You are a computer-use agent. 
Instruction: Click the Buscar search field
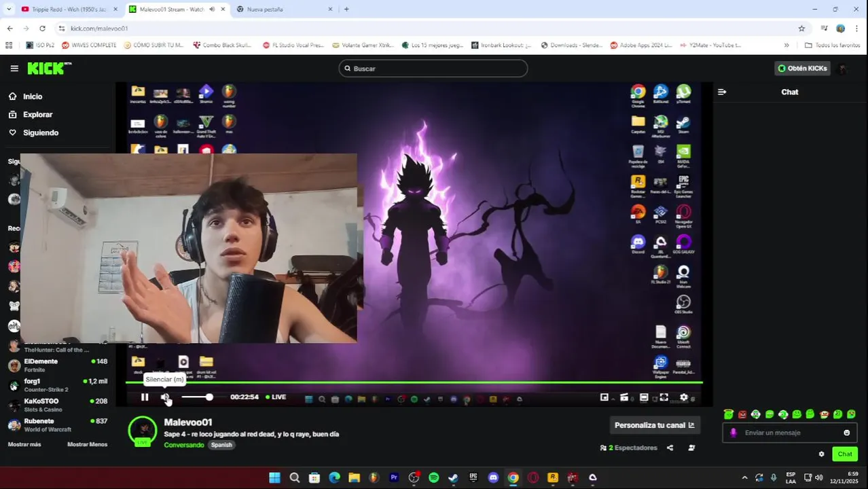[x=433, y=69]
